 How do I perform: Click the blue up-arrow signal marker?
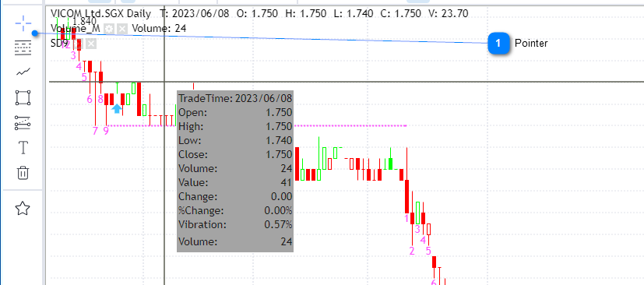point(117,108)
